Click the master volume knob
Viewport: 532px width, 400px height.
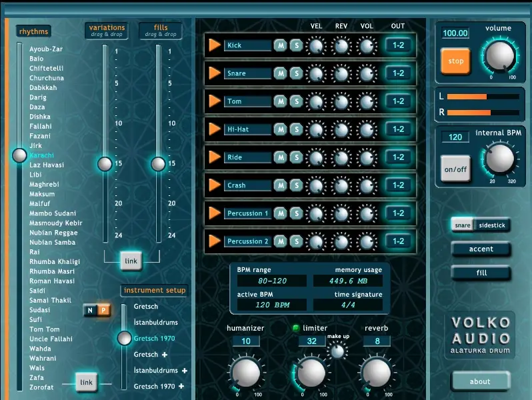coord(500,56)
